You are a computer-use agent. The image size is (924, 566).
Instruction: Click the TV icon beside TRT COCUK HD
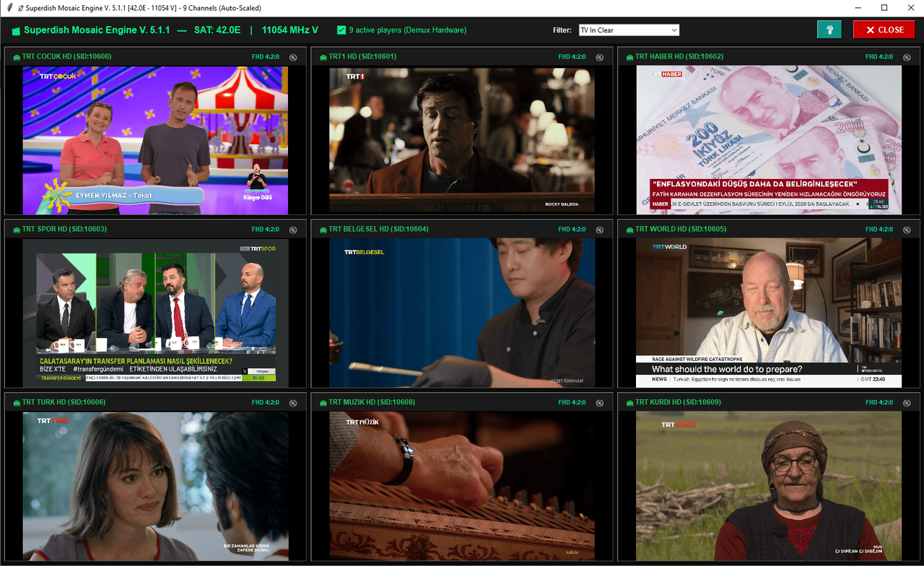(x=17, y=57)
